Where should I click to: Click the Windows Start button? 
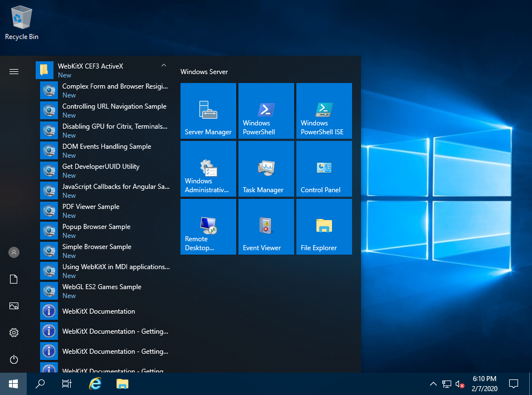pos(13,384)
